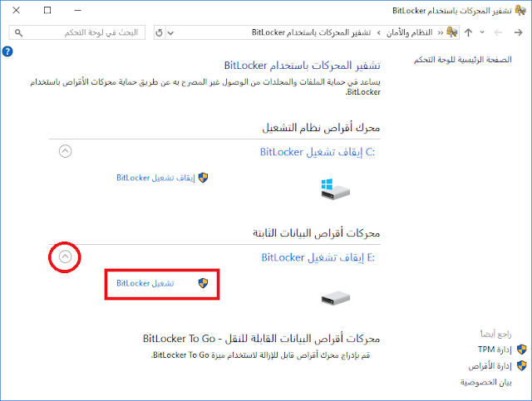The height and width of the screenshot is (401, 532).
Task: Click shield icon next to إدارة الأقراص
Action: 522,366
